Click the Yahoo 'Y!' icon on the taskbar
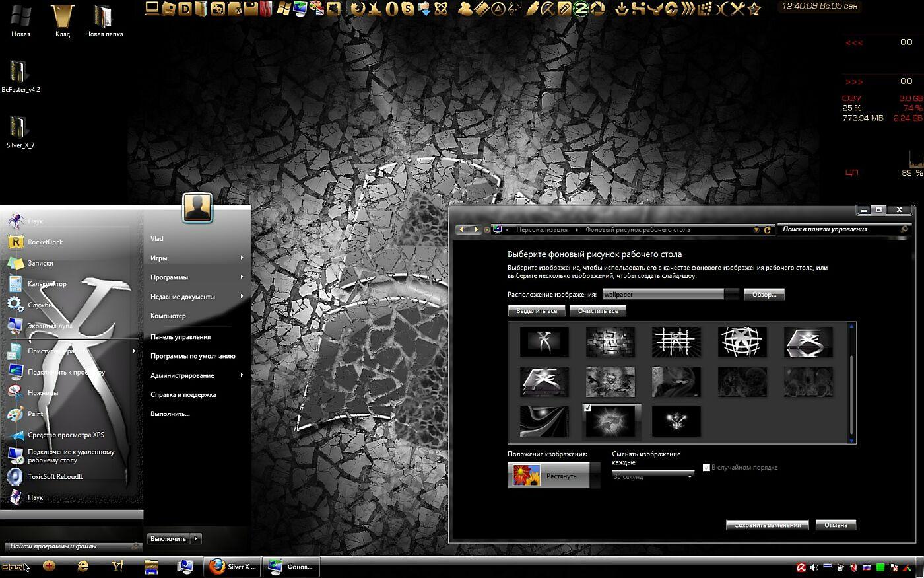The height and width of the screenshot is (578, 924). (117, 566)
